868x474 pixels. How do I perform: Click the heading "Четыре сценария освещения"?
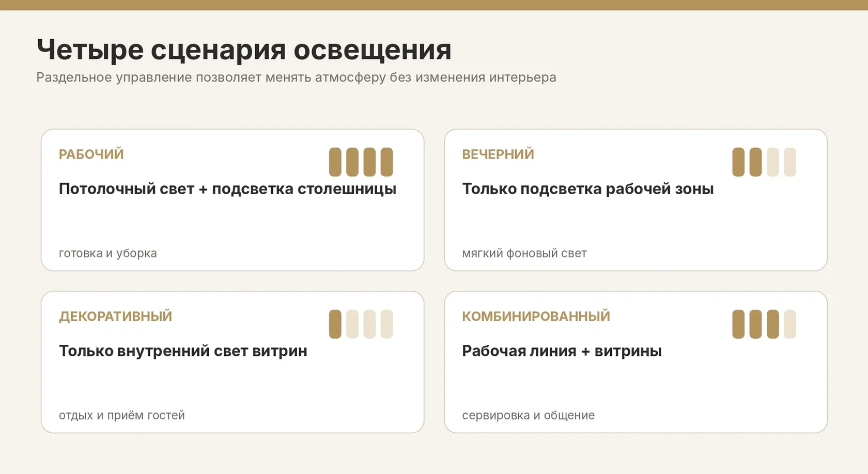[244, 50]
